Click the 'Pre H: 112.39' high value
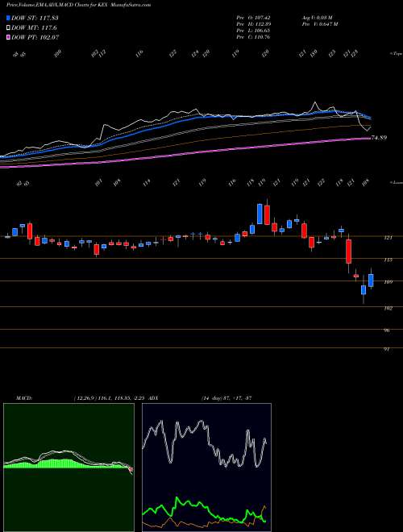 tap(253, 23)
